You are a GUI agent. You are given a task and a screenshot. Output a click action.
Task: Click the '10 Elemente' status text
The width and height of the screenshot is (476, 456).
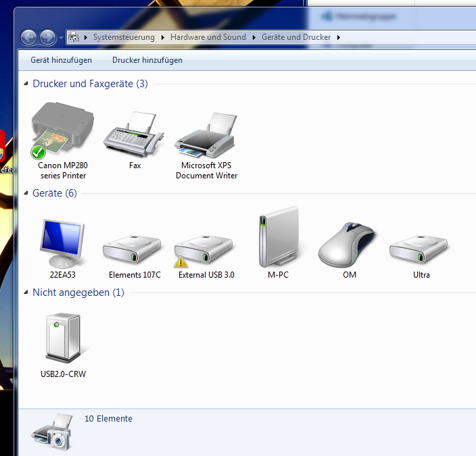click(108, 419)
